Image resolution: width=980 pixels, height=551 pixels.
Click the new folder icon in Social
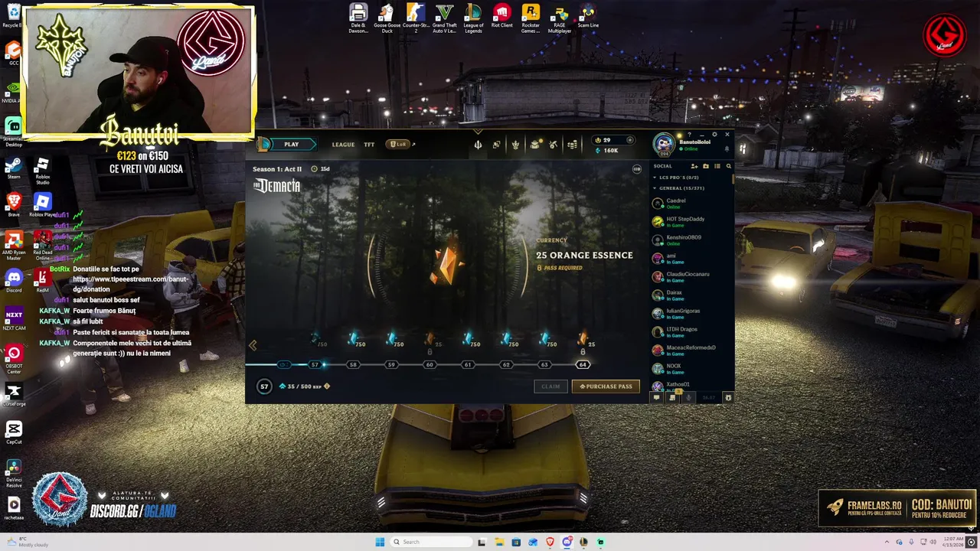pos(706,166)
